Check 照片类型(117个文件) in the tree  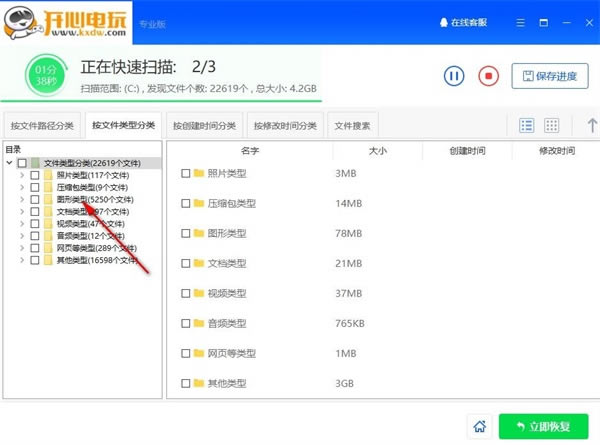coord(35,175)
